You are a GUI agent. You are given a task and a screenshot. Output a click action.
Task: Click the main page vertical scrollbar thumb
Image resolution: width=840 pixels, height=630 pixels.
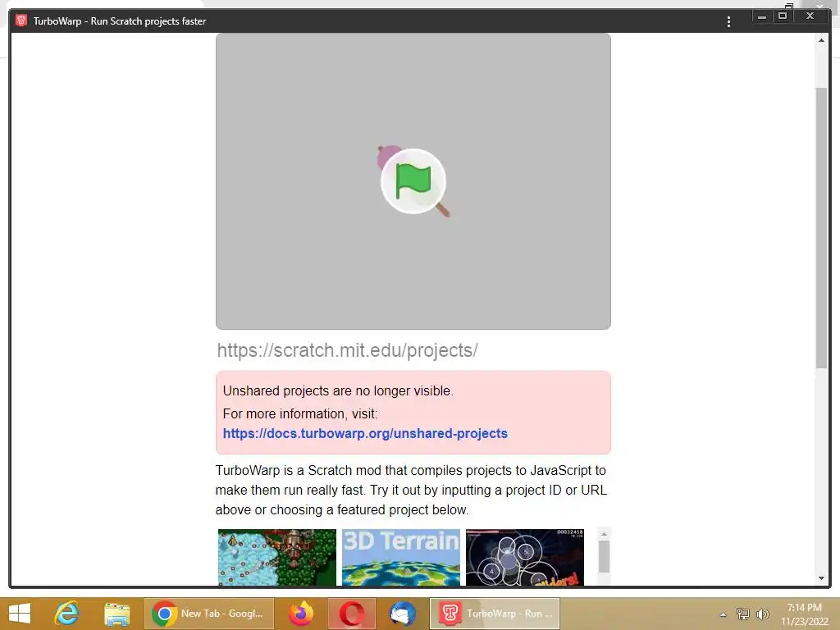(821, 228)
